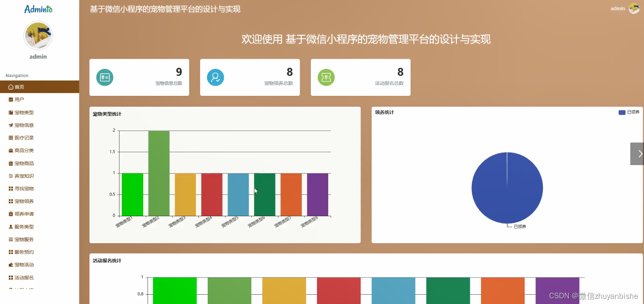
Task: Click the yellow 宠物类型3 bar
Action: point(185,194)
